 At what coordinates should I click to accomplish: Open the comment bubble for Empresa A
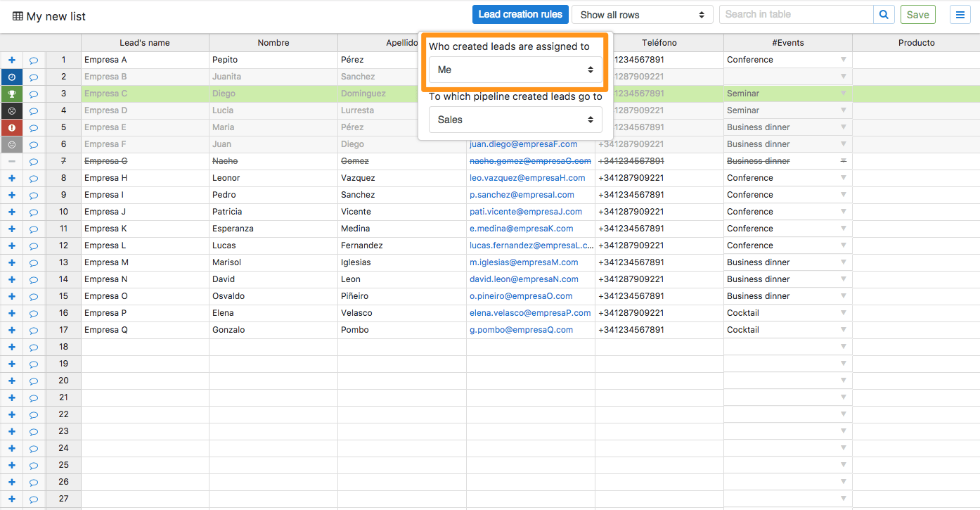pyautogui.click(x=34, y=60)
